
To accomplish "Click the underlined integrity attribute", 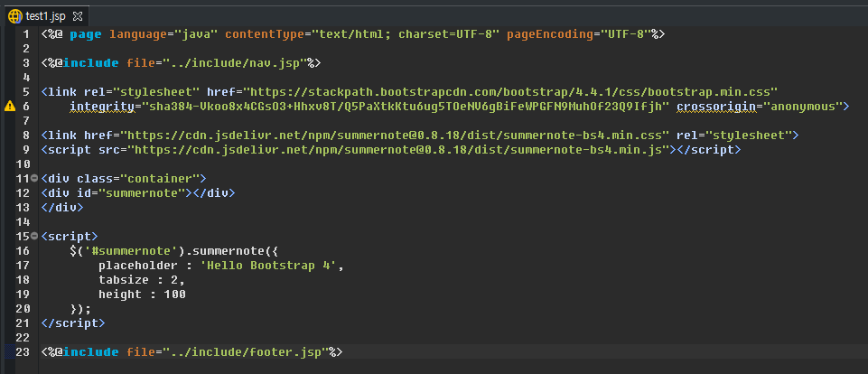I will pyautogui.click(x=102, y=107).
